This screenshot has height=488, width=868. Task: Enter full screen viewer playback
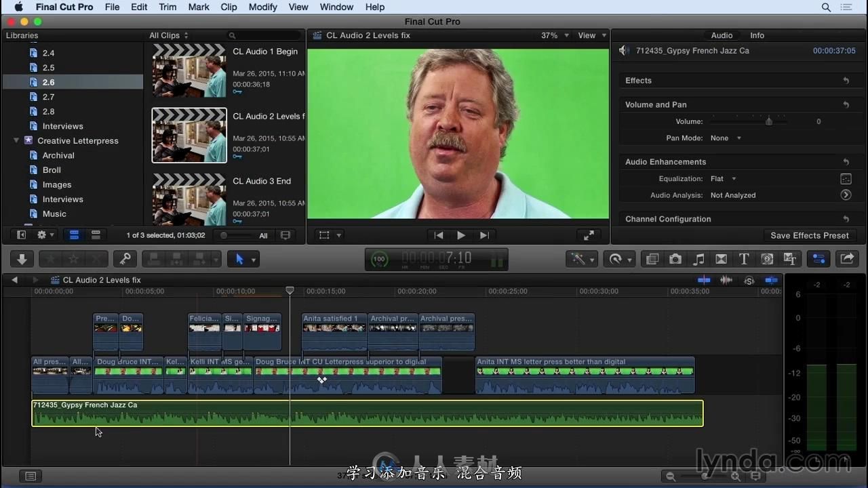(x=589, y=235)
